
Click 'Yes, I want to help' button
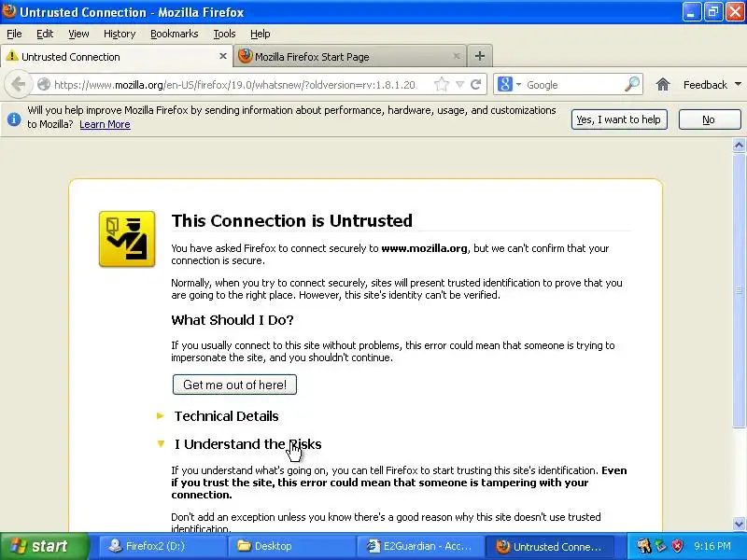pos(619,119)
